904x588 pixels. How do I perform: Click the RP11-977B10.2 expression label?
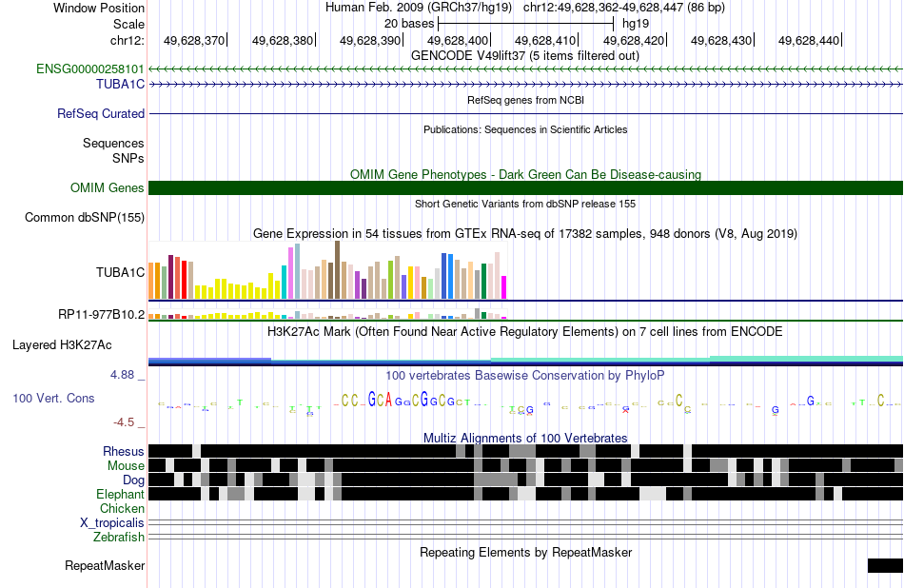102,314
